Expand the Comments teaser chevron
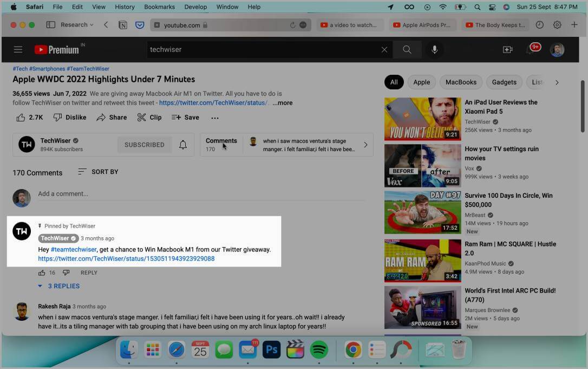This screenshot has height=369, width=588. click(x=365, y=145)
